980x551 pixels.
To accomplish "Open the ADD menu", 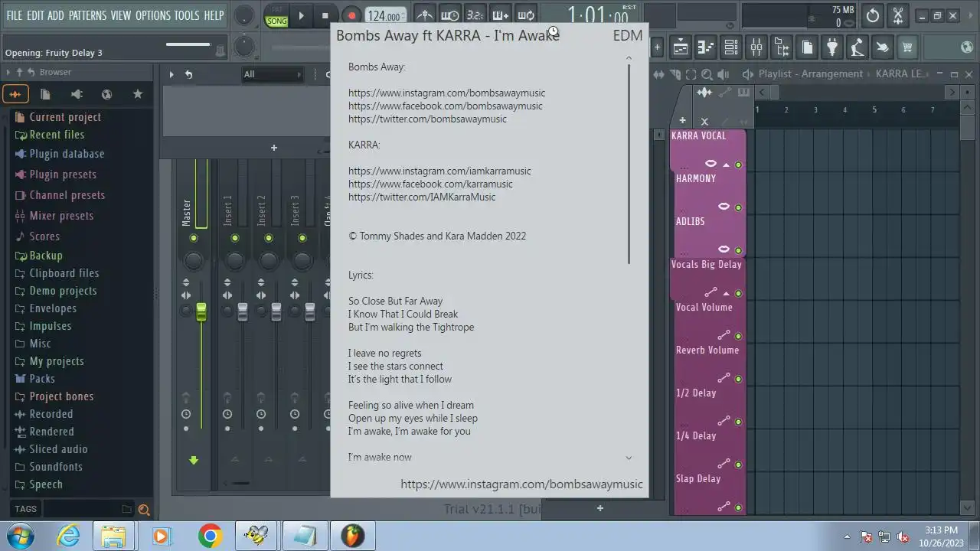I will click(56, 15).
